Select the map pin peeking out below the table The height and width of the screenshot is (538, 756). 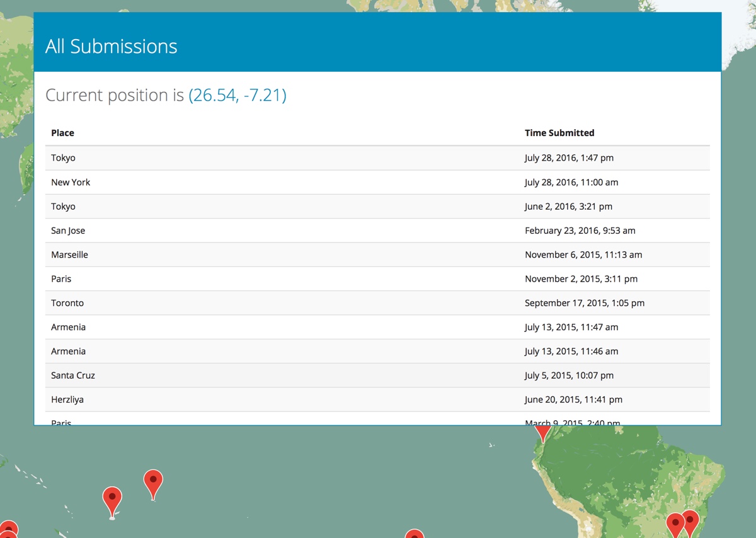543,433
